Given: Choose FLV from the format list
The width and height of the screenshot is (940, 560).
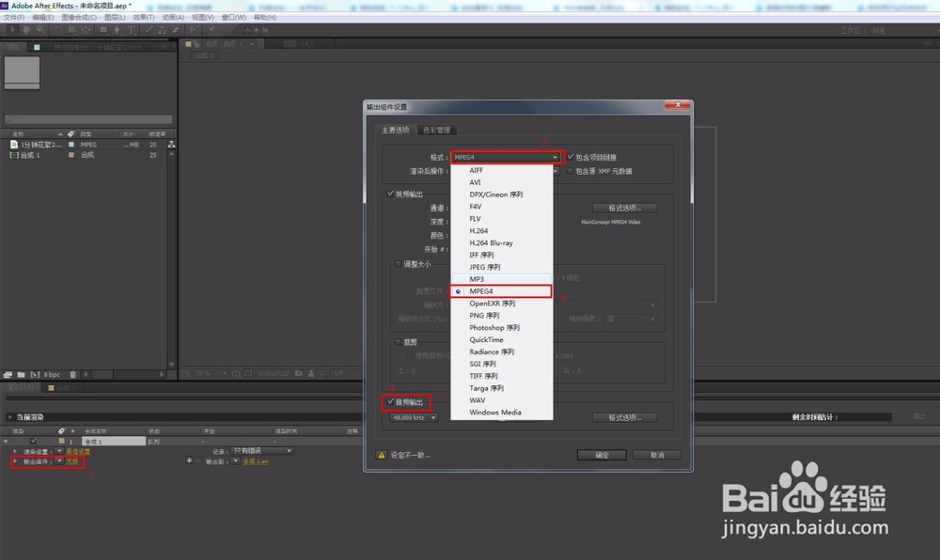Looking at the screenshot, I should [502, 219].
